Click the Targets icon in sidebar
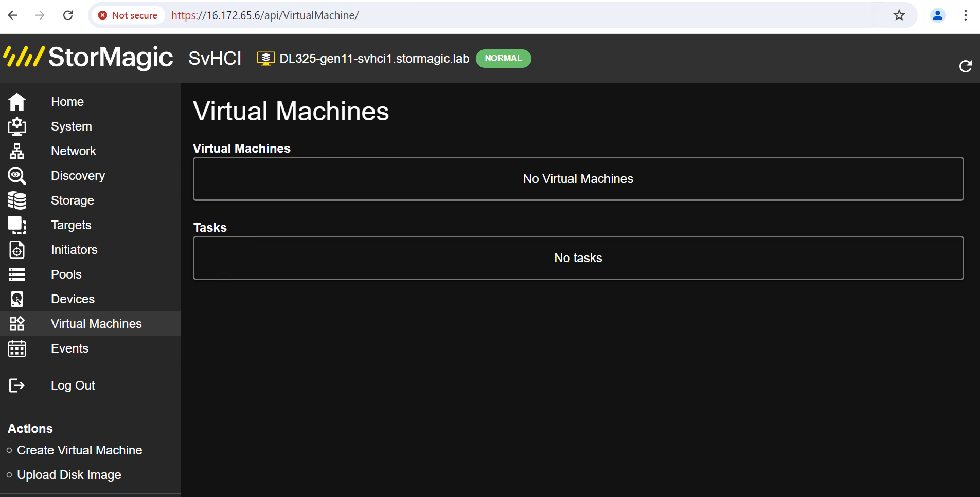 click(x=17, y=225)
